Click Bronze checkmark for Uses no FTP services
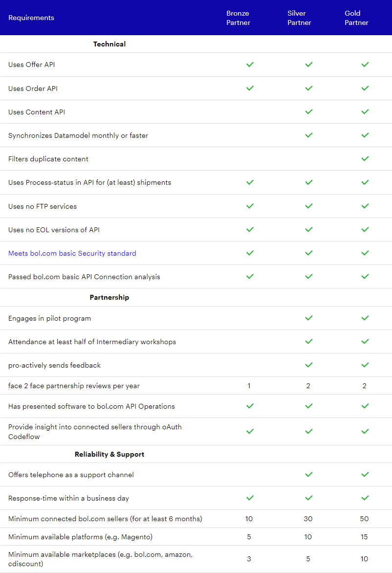 click(250, 206)
